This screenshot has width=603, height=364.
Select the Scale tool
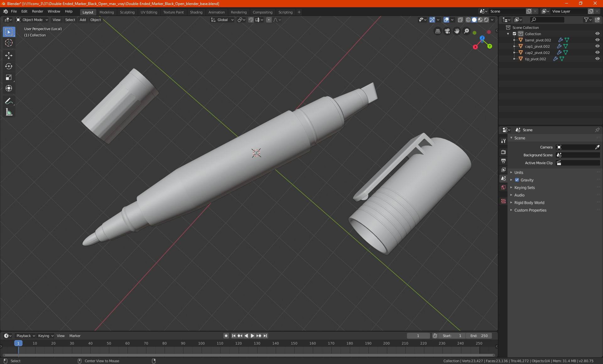(9, 77)
